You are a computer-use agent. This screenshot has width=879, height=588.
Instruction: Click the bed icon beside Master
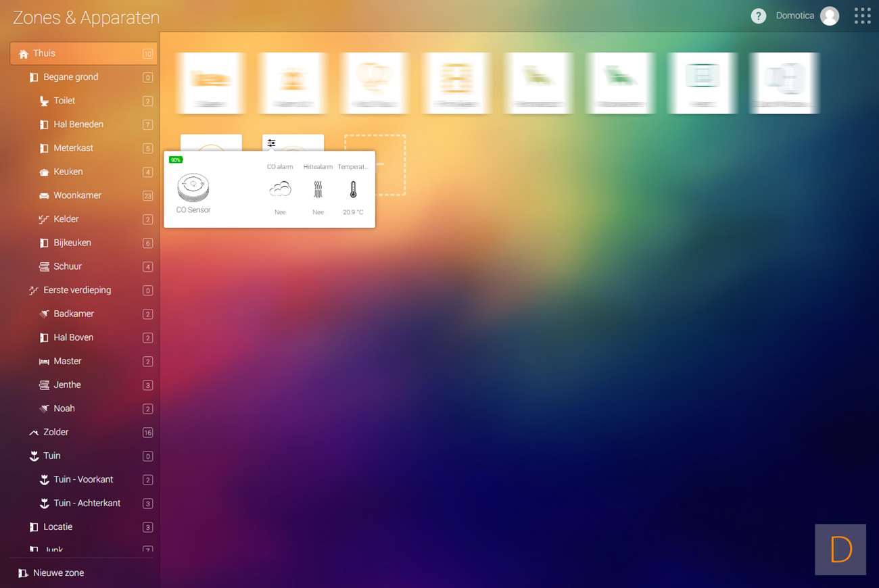click(x=44, y=362)
